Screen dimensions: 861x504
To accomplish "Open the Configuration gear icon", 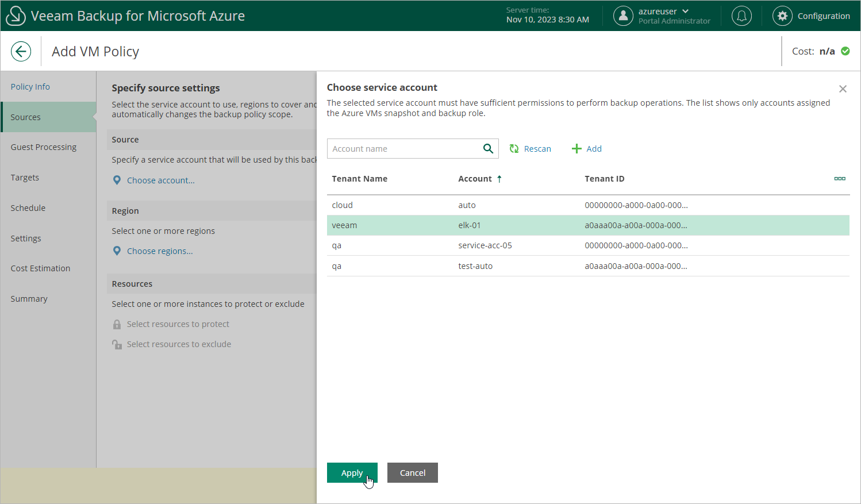I will [782, 16].
